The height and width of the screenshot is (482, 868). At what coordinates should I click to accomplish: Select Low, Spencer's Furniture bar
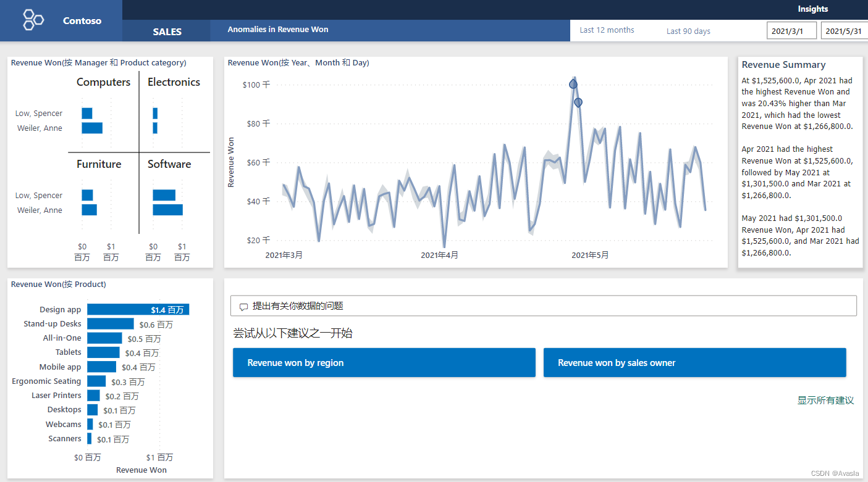[87, 195]
